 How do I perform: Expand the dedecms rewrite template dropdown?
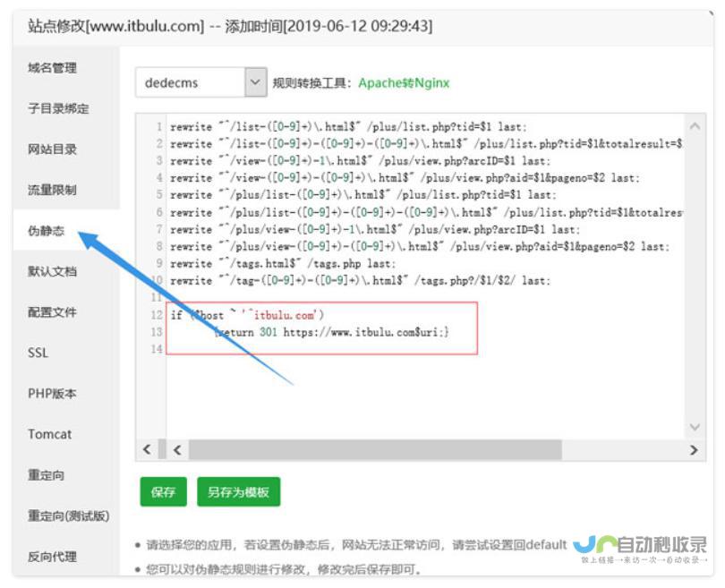tap(201, 82)
